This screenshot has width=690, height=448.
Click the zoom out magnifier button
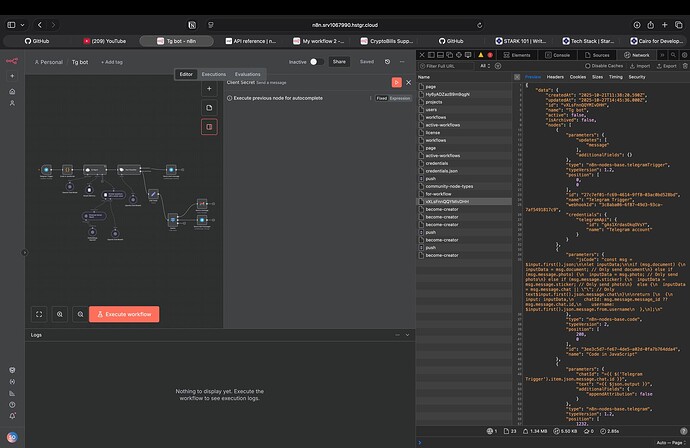pos(78,314)
